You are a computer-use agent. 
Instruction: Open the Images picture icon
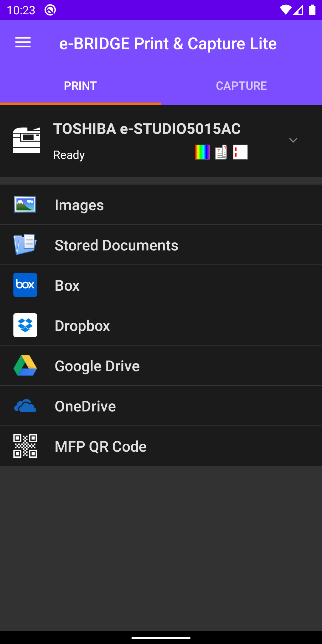pos(25,205)
